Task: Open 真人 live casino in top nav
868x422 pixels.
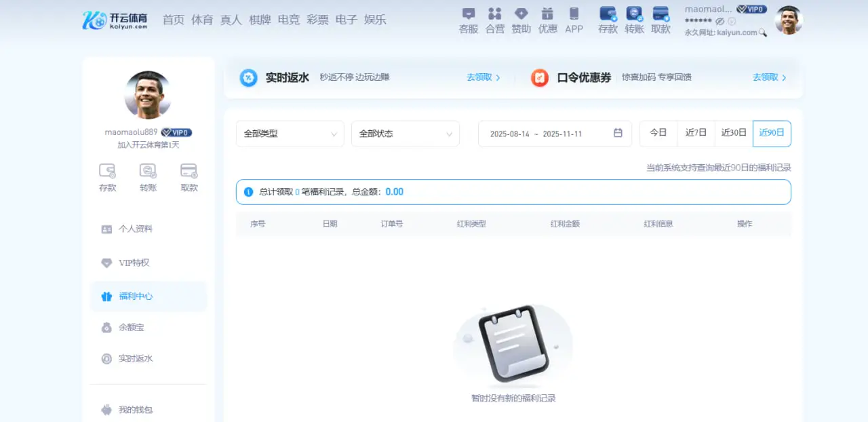Action: tap(231, 20)
